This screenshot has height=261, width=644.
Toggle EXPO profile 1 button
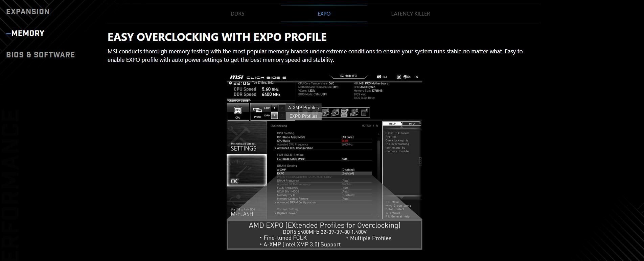pyautogui.click(x=274, y=115)
